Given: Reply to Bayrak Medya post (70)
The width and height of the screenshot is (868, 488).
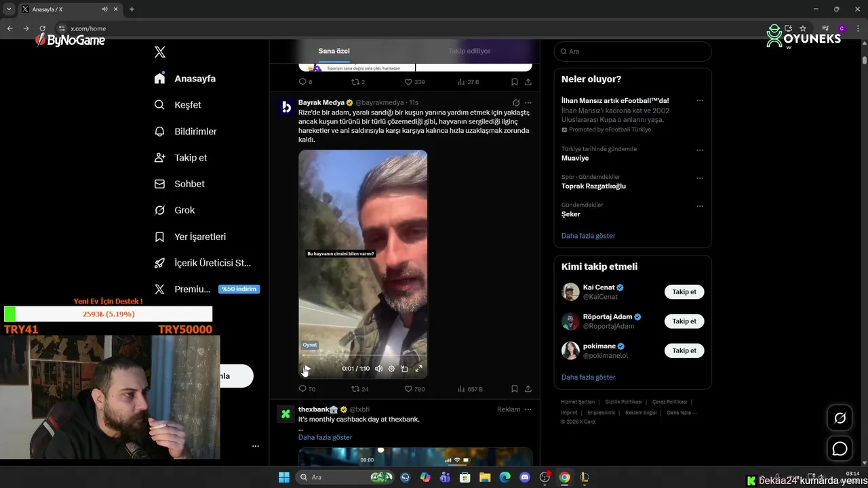Looking at the screenshot, I should pyautogui.click(x=307, y=389).
